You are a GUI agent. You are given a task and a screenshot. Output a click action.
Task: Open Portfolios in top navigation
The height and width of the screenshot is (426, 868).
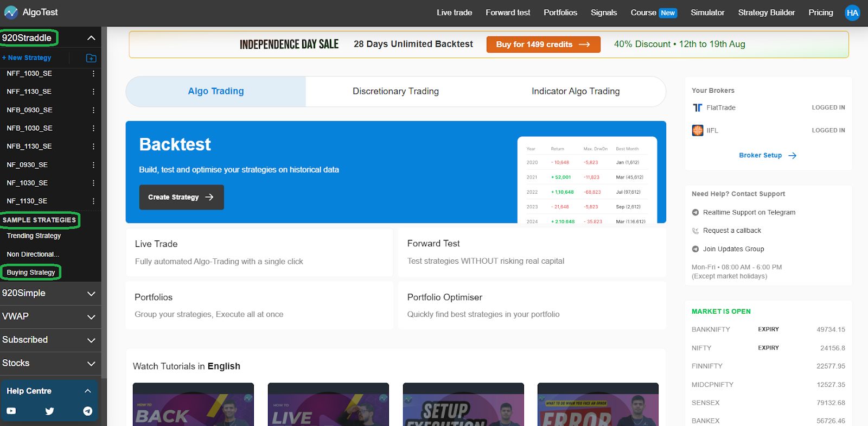(560, 12)
